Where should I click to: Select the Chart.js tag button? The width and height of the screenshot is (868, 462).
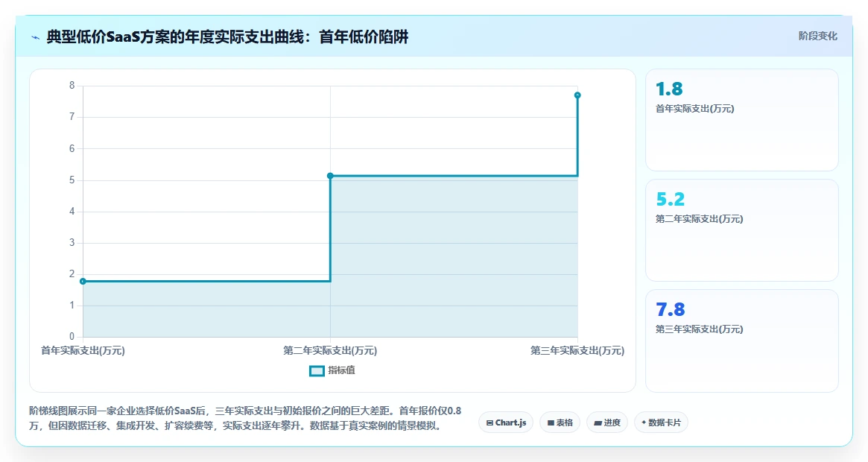[506, 423]
